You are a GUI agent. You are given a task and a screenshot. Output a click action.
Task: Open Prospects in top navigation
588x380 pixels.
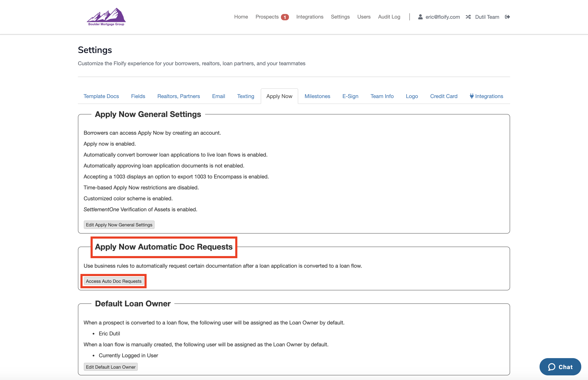coord(267,17)
